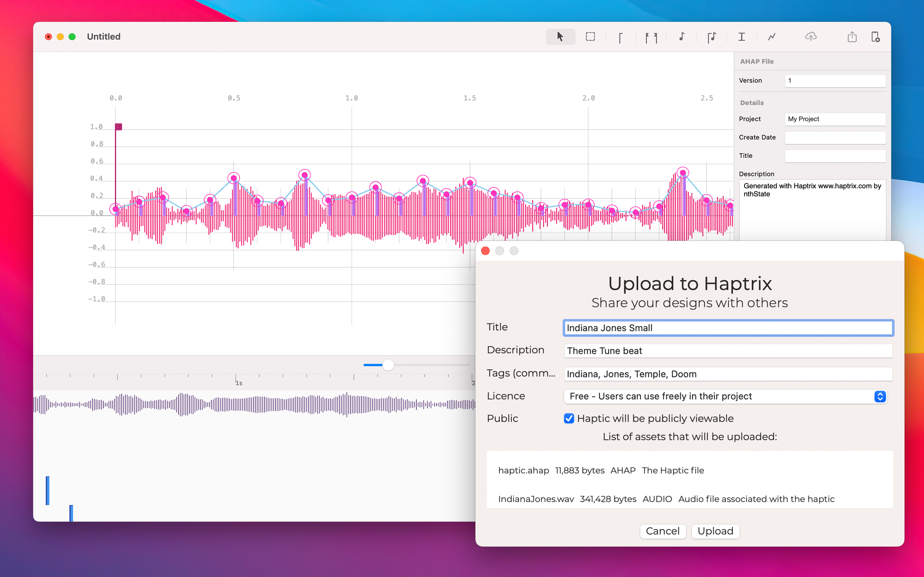Image resolution: width=924 pixels, height=577 pixels.
Task: Click the Cancel button
Action: coord(663,531)
